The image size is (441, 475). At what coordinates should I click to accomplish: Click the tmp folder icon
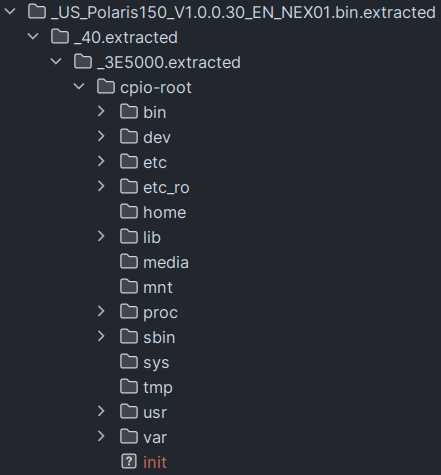[x=129, y=387]
